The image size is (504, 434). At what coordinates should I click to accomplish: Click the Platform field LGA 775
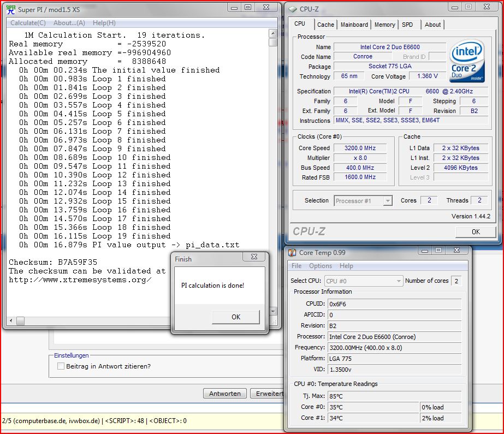point(394,359)
